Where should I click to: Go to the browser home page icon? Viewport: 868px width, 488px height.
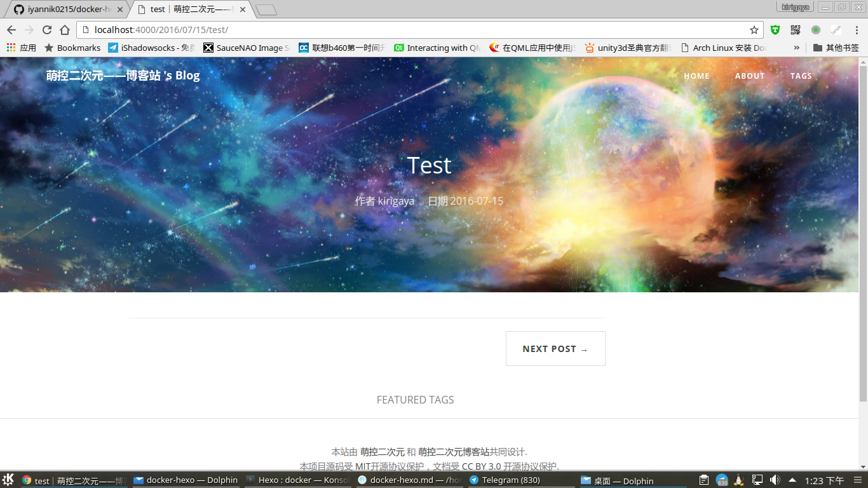pyautogui.click(x=65, y=30)
